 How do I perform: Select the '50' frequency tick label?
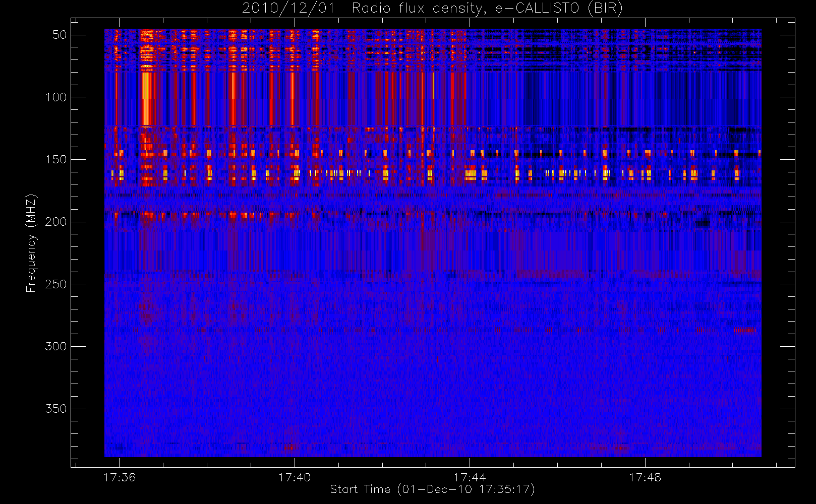(x=60, y=35)
